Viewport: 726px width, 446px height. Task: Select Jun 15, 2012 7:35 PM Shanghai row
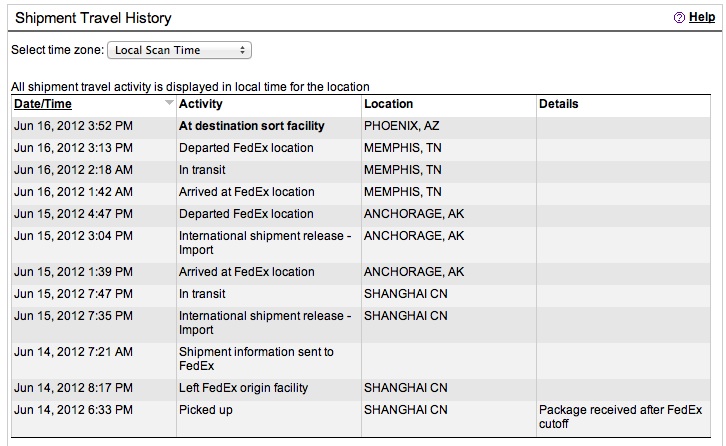click(x=361, y=323)
